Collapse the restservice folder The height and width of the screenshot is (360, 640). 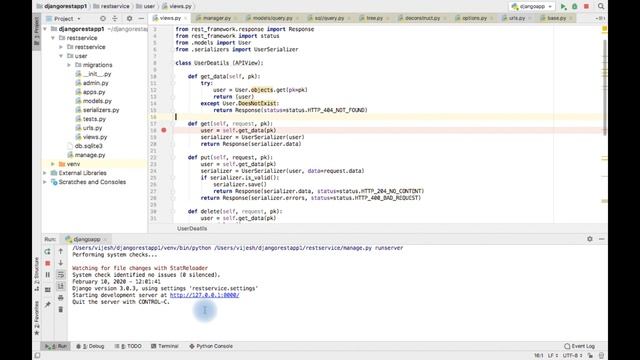(x=53, y=38)
